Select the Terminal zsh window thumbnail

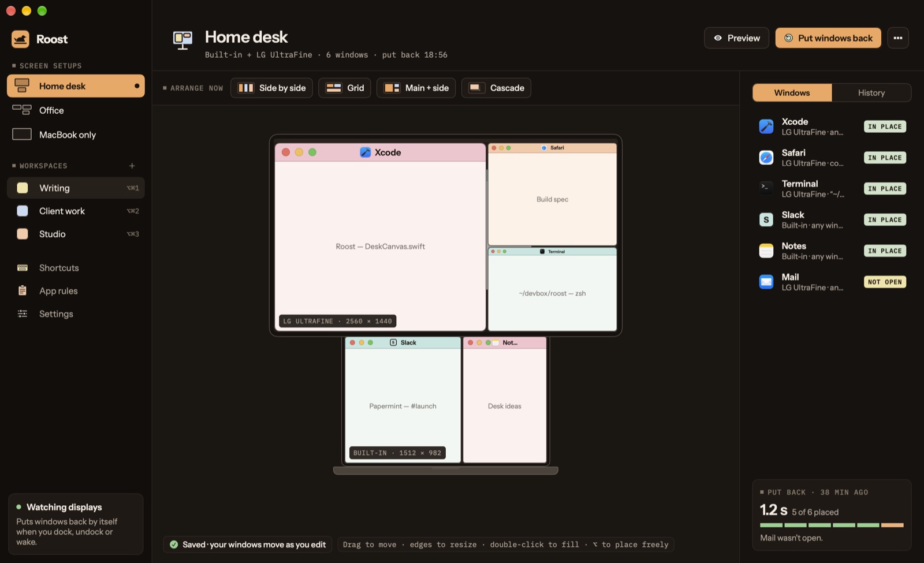pos(553,289)
